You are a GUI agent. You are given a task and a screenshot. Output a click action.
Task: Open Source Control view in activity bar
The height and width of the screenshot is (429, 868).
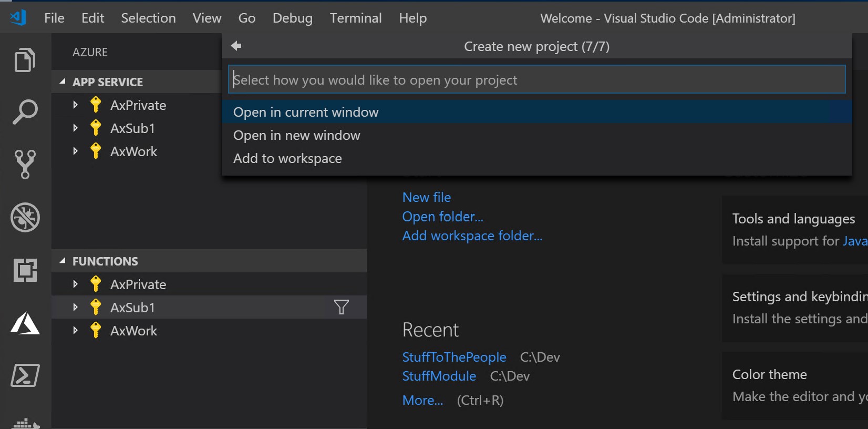25,164
